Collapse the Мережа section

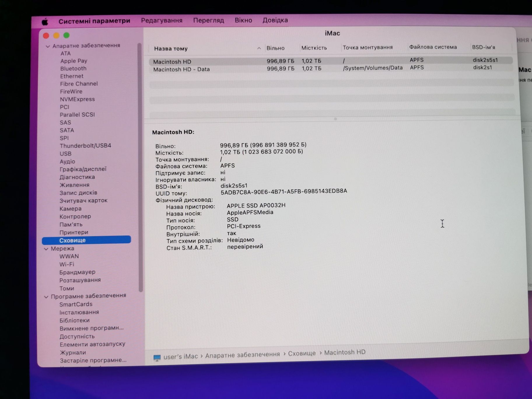tap(46, 249)
